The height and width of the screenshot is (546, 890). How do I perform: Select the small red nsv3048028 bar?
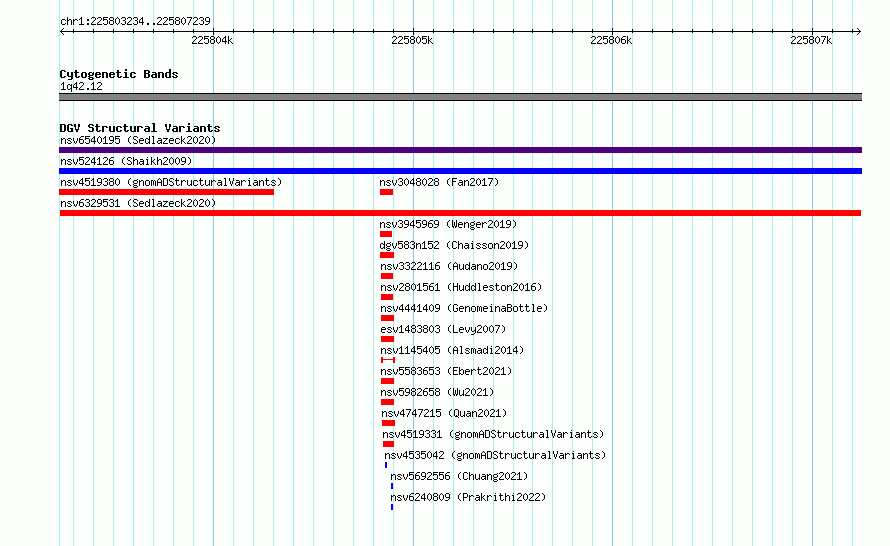coord(387,192)
